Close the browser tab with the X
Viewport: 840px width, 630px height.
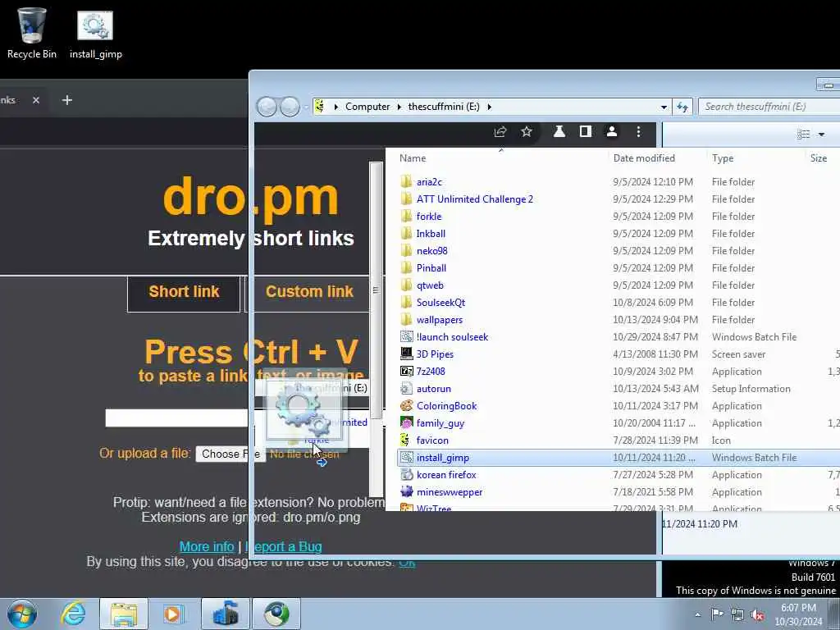coord(36,100)
